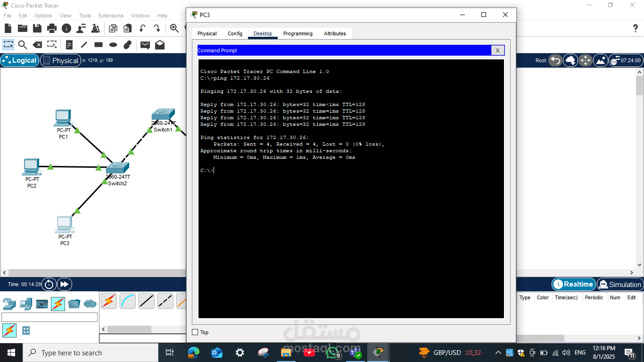
Task: Click the Fast Forward Time button
Action: click(x=64, y=284)
